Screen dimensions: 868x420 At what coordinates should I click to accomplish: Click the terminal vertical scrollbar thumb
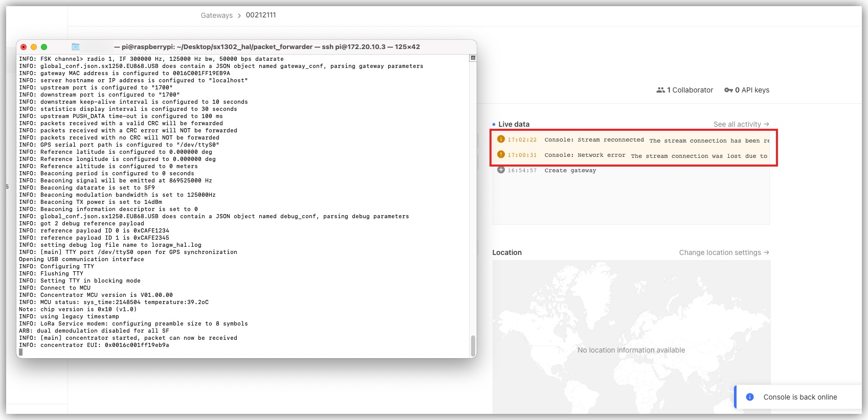473,345
